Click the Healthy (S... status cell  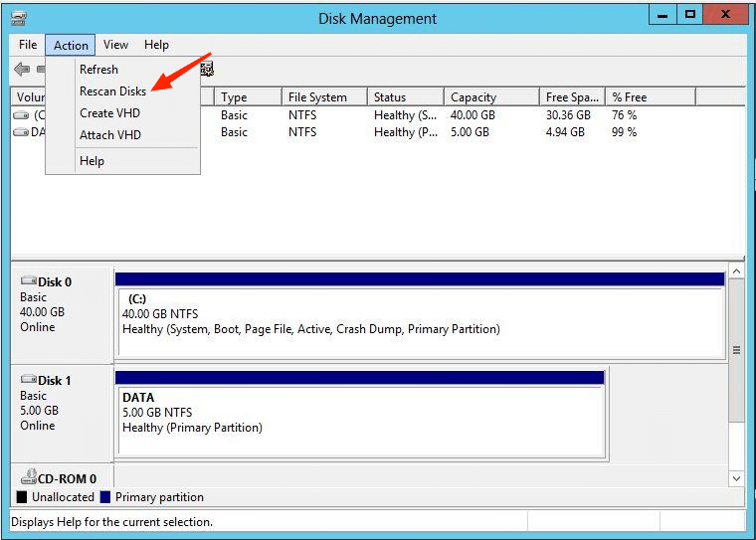pos(406,115)
